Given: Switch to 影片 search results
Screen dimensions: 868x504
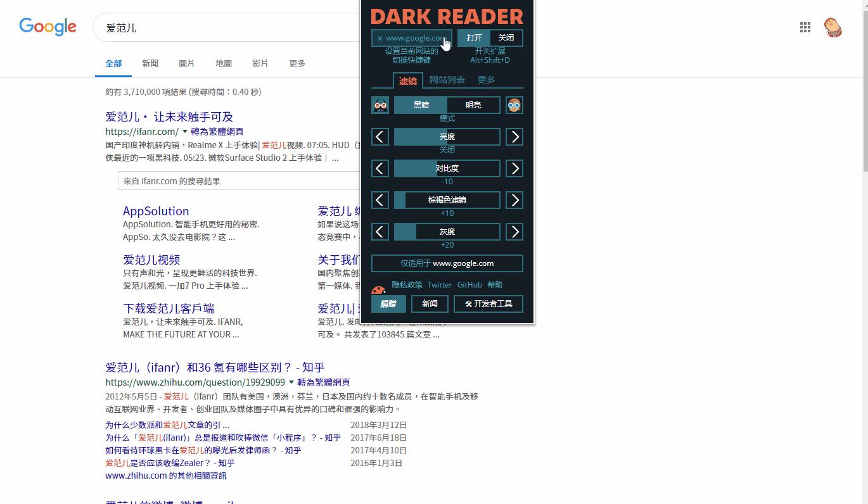Looking at the screenshot, I should point(260,63).
